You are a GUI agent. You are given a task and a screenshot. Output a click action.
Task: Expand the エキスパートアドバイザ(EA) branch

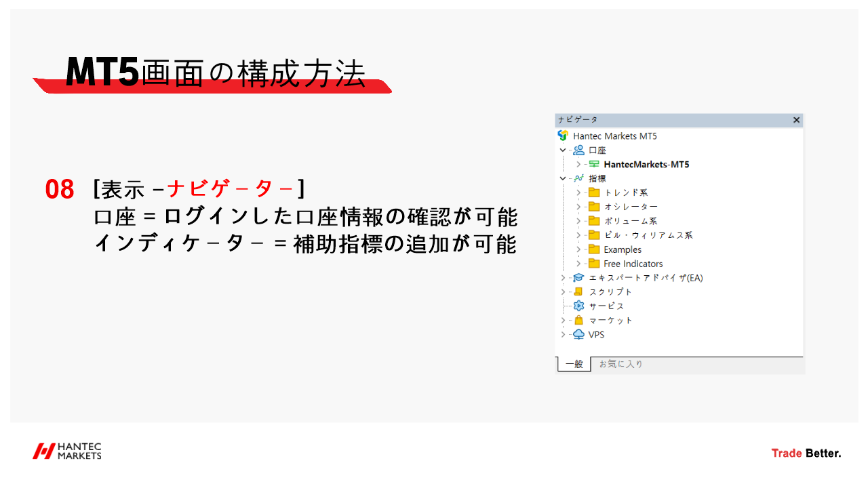(561, 277)
